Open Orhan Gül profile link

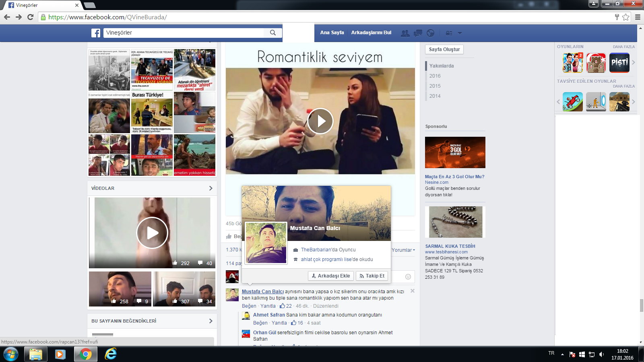(264, 333)
